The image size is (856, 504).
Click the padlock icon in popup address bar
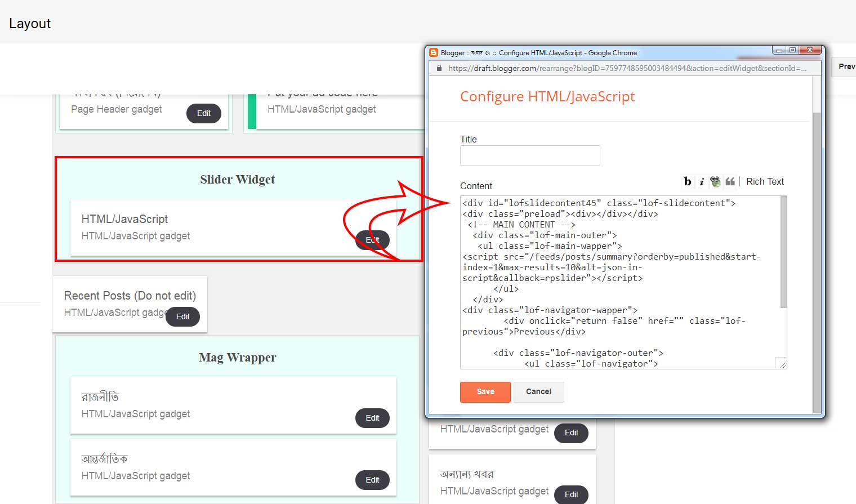(x=439, y=68)
